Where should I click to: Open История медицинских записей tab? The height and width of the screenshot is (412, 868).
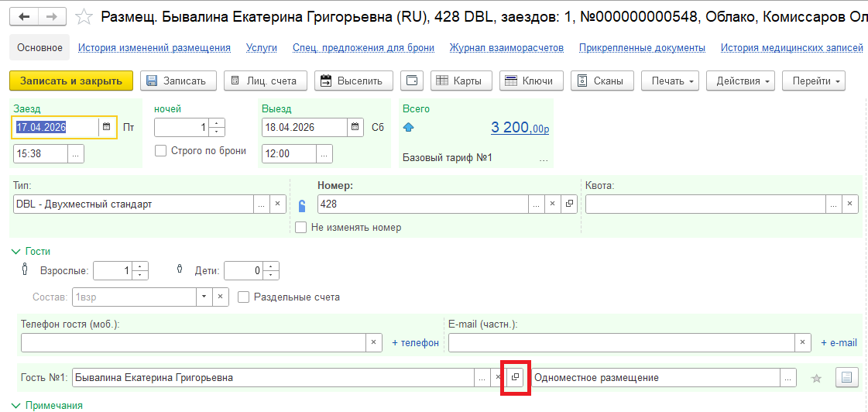click(x=792, y=48)
